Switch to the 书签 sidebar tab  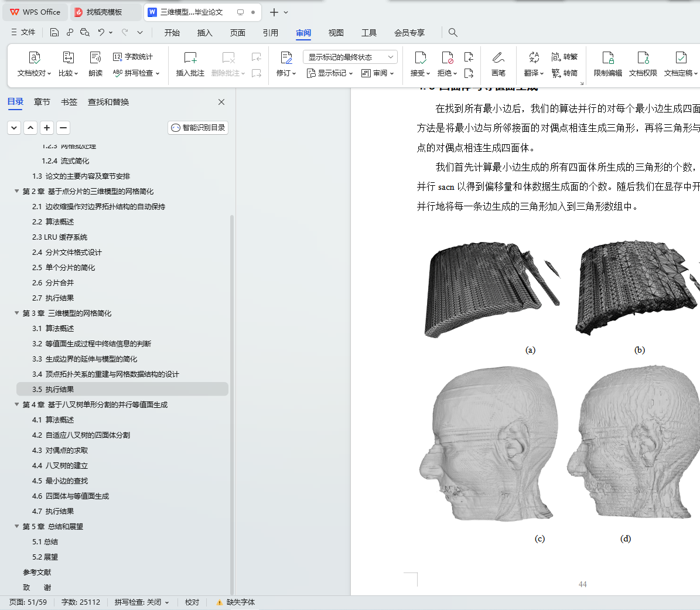[69, 102]
